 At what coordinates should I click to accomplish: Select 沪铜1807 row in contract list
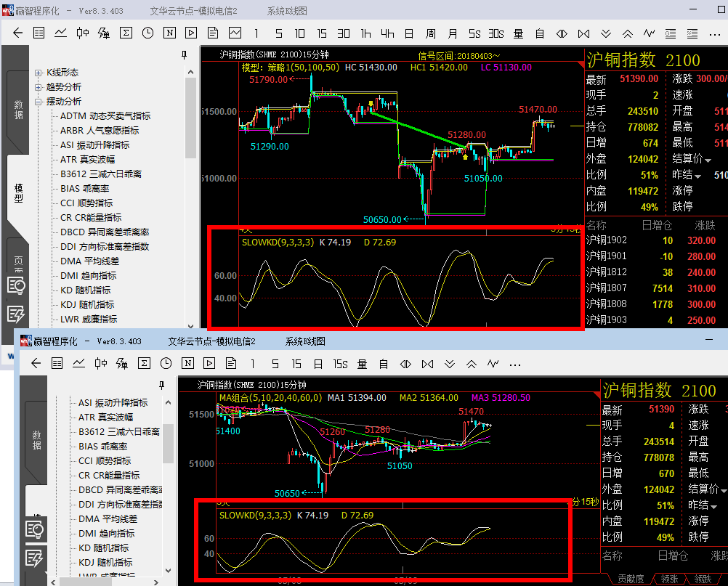(x=607, y=288)
